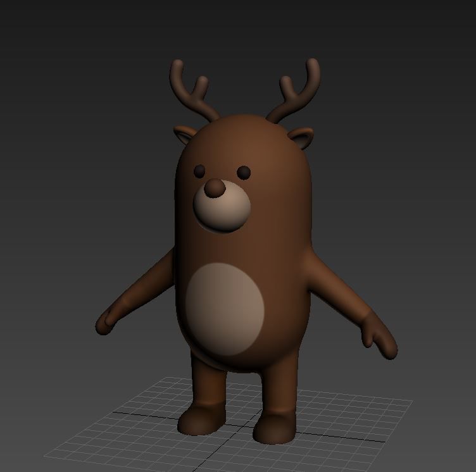Click the reindeer's viewer-right ear
Screen dimensions: 476x472
tap(301, 137)
